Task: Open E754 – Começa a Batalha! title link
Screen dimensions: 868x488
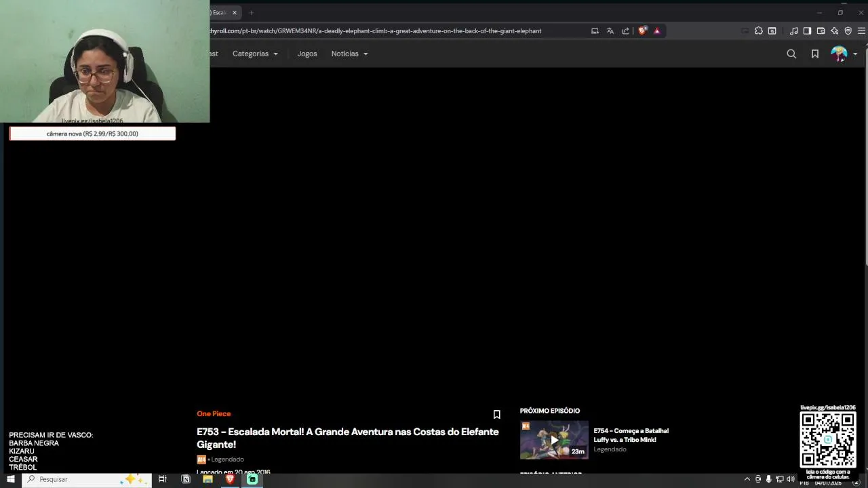Action: [631, 435]
